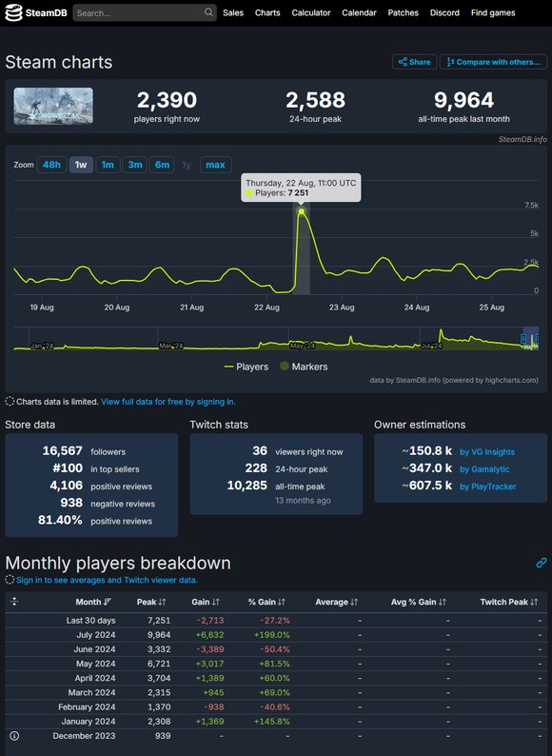Open the Calendar menu item
This screenshot has height=756, width=552.
359,13
